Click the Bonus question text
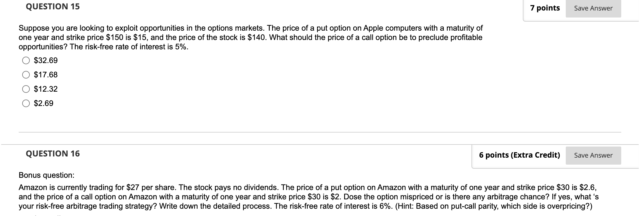Screen dimensions: 644x216 (47, 175)
